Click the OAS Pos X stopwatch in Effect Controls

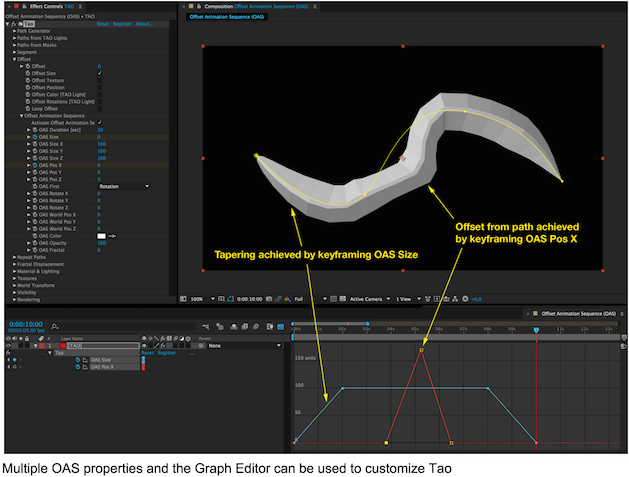(35, 165)
